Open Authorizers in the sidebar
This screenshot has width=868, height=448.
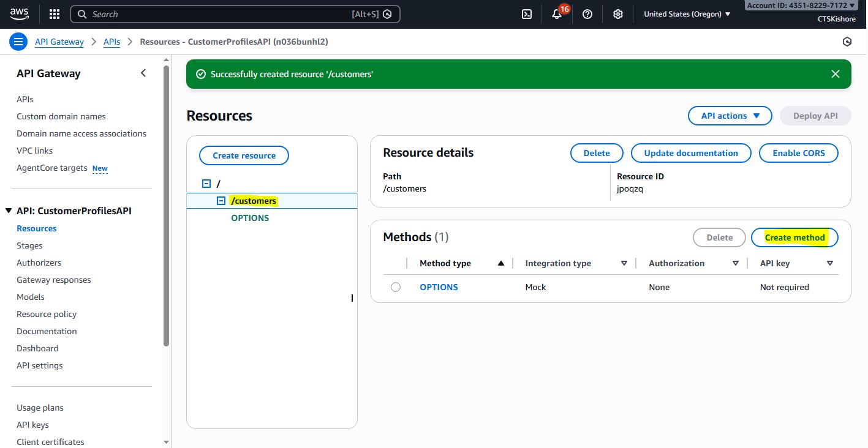point(39,263)
